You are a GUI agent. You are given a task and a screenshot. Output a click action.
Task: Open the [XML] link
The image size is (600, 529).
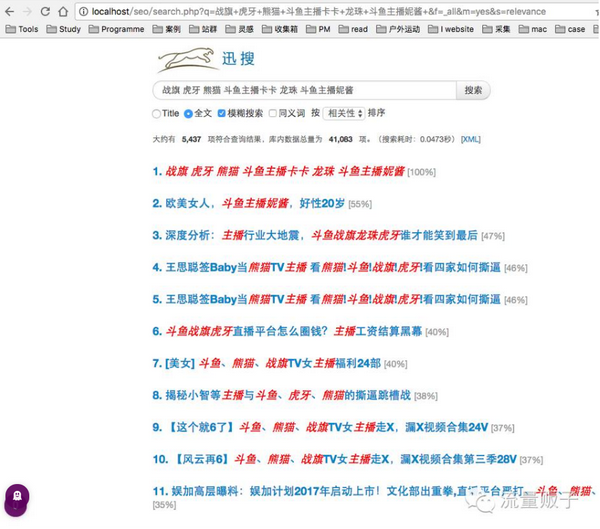[471, 139]
